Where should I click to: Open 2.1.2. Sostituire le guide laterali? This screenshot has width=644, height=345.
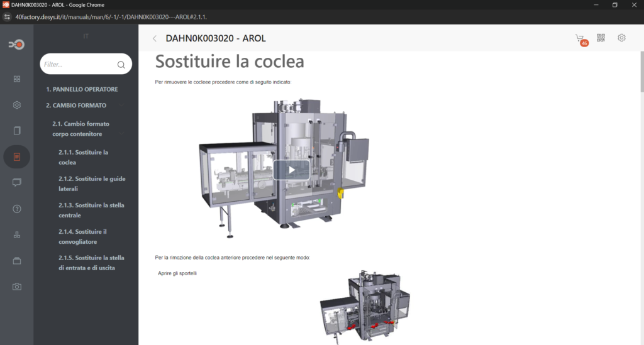92,183
